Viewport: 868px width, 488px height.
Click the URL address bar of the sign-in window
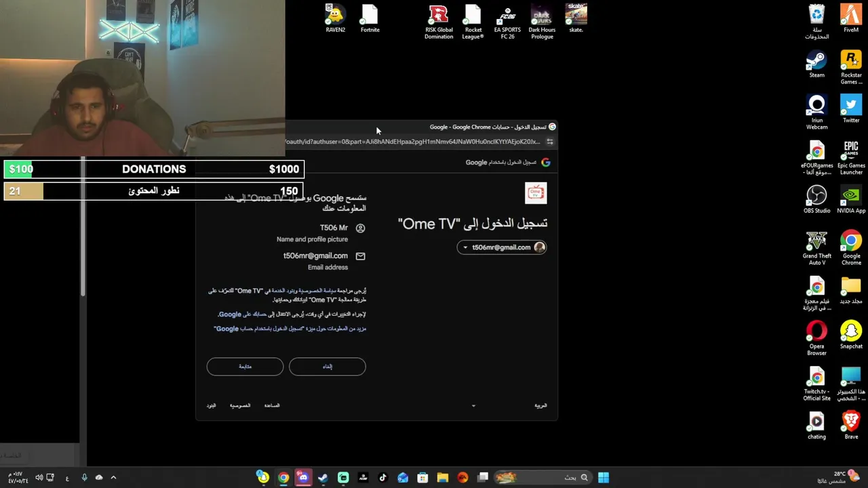point(412,142)
